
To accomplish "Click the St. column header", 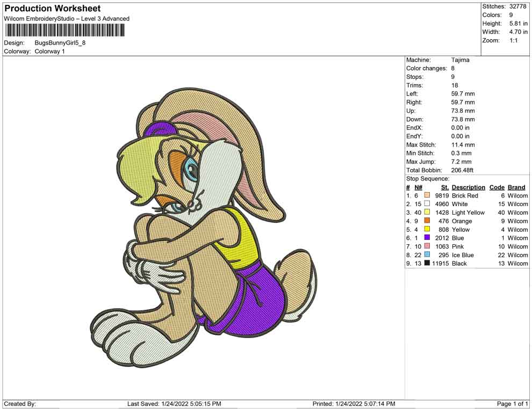I will pyautogui.click(x=445, y=187).
